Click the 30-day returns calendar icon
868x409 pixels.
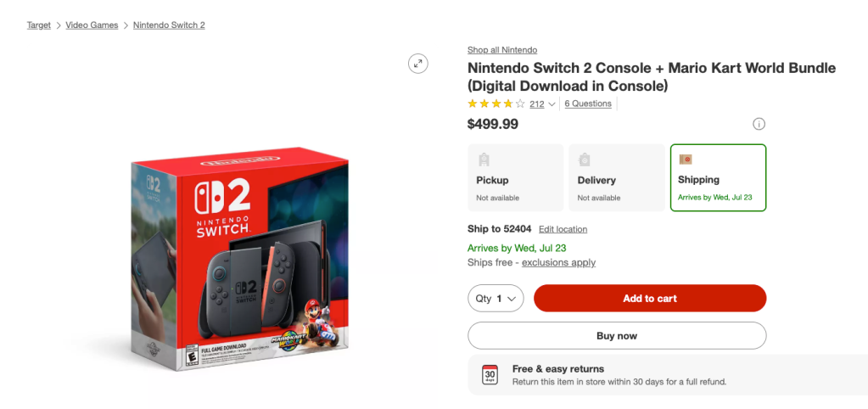pyautogui.click(x=490, y=375)
